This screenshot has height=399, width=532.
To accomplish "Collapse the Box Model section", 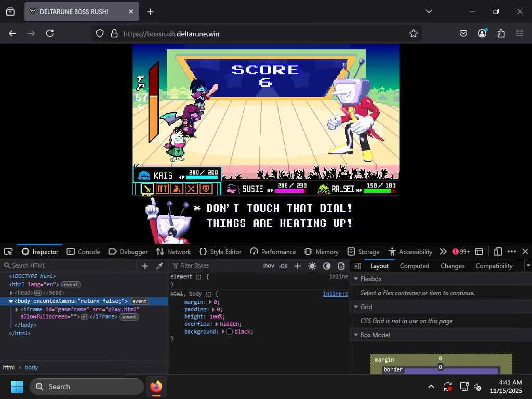I will (x=356, y=335).
